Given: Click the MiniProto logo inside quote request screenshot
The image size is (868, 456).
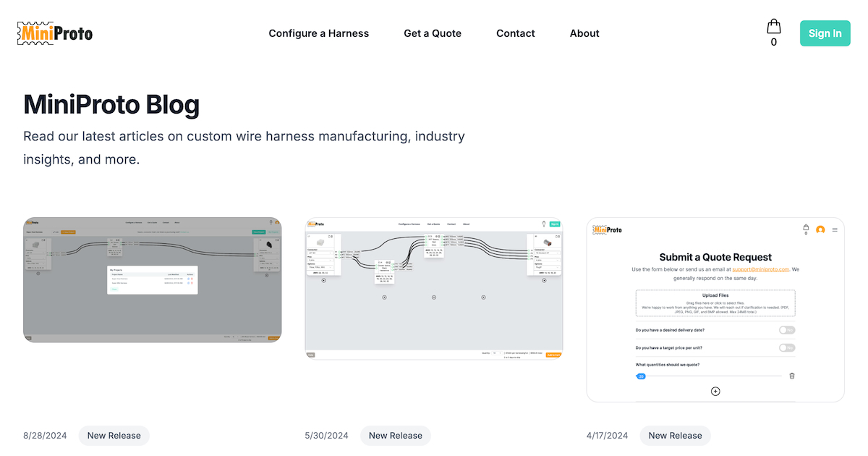Looking at the screenshot, I should tap(608, 229).
